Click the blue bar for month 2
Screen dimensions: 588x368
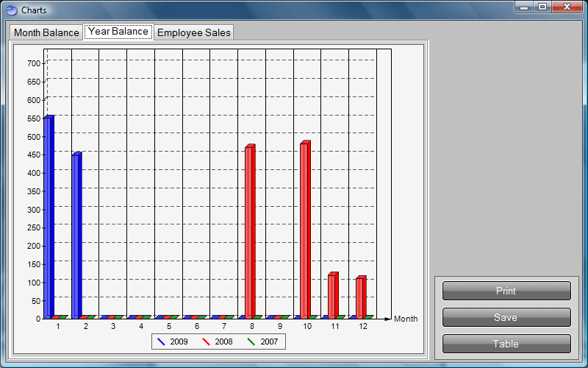click(x=76, y=236)
